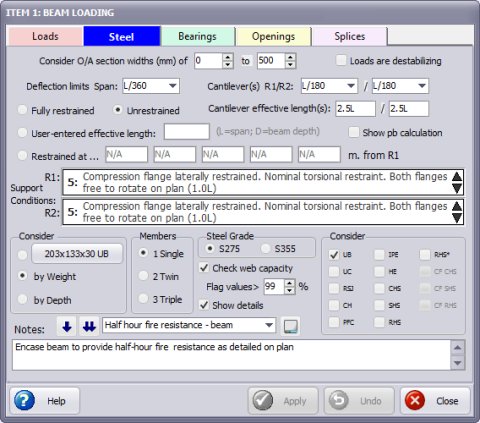Viewport: 480px width, 423px height.
Task: Click the double down-arrow notes icon
Action: [89, 326]
